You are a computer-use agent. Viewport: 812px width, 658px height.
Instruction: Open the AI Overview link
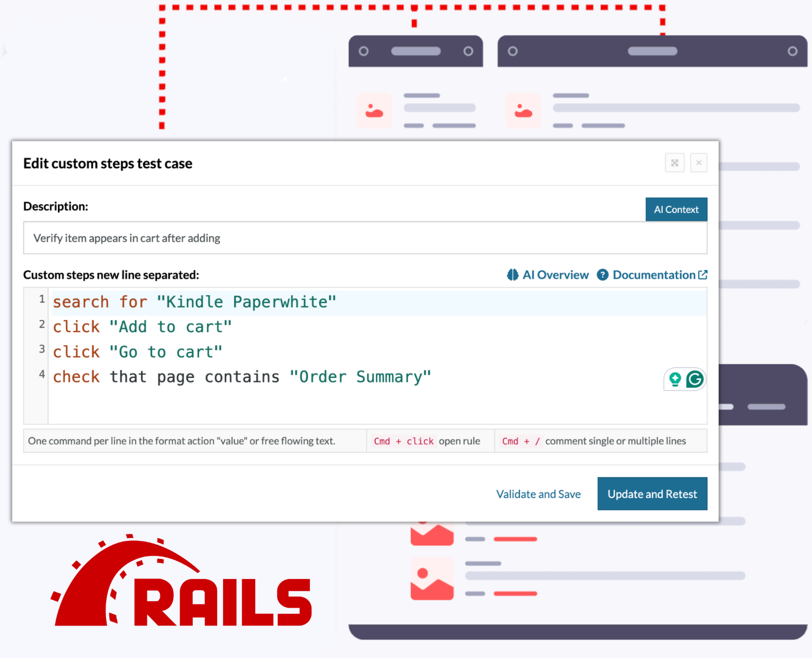tap(548, 275)
